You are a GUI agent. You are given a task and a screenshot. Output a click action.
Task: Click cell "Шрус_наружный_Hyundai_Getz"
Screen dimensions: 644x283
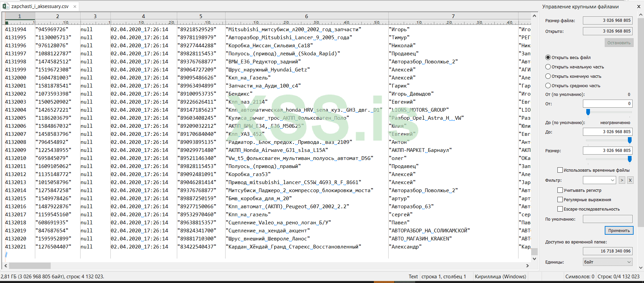click(268, 70)
